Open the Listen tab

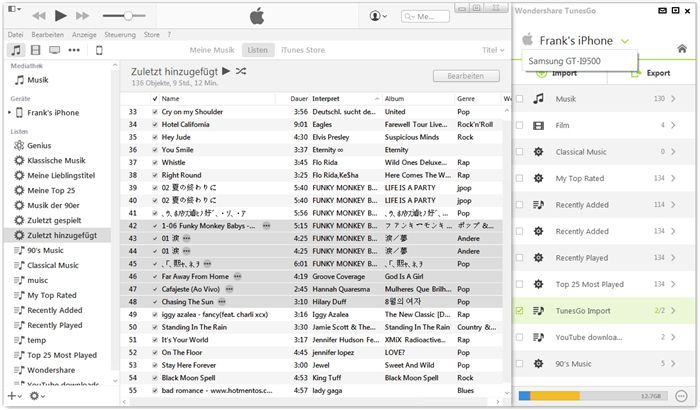258,50
